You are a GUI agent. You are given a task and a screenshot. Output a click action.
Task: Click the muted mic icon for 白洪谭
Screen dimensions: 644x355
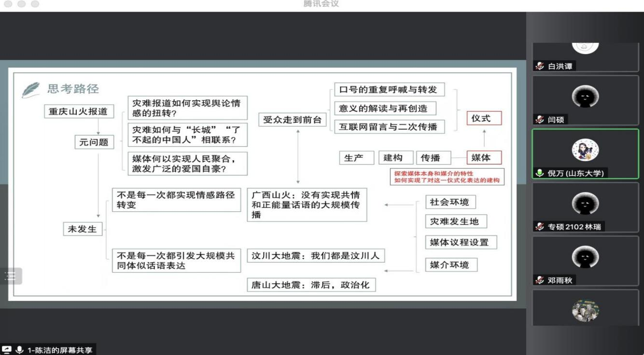click(540, 66)
